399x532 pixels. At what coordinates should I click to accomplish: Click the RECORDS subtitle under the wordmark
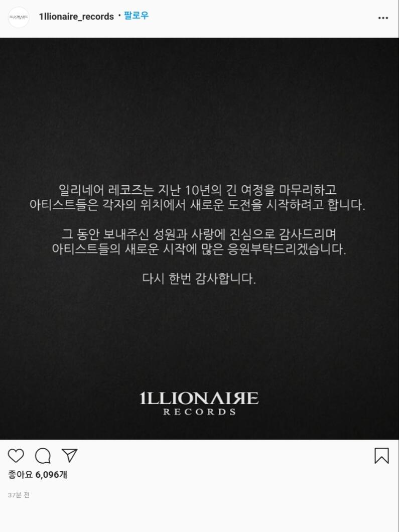(200, 412)
